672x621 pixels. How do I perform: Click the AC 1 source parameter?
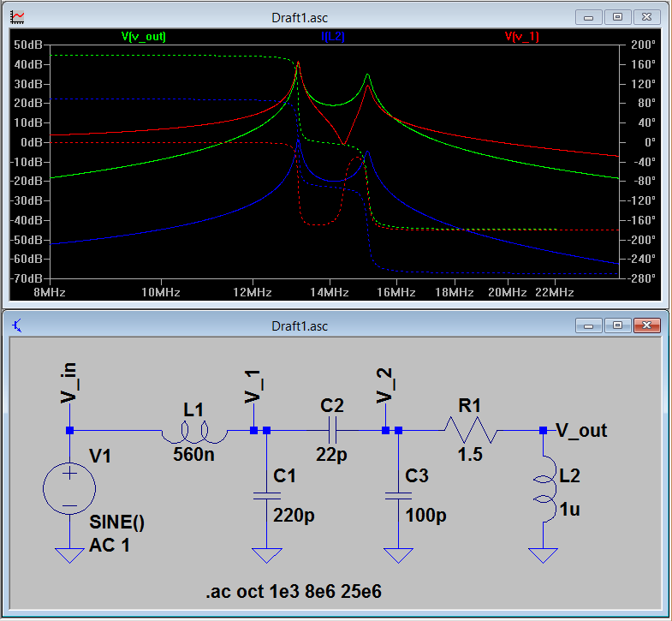(110, 546)
